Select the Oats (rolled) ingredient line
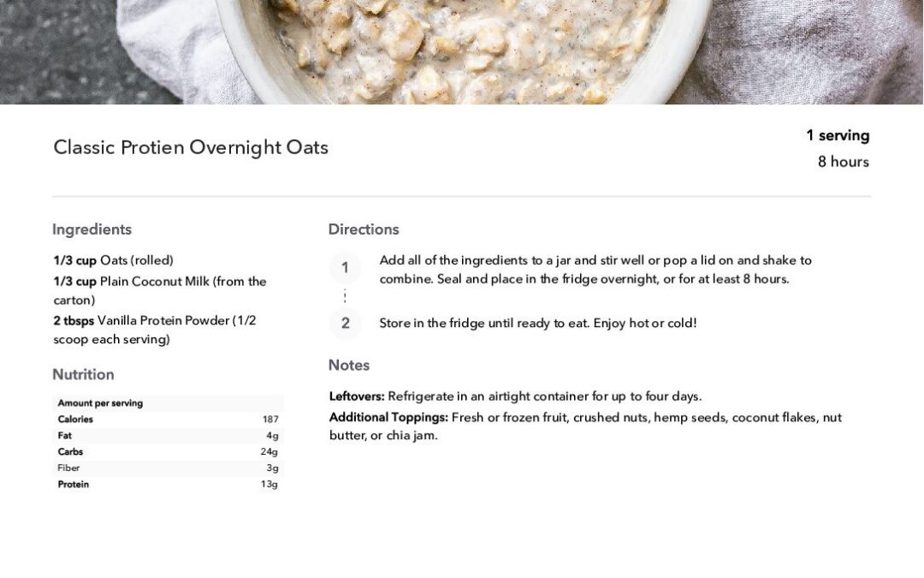 113,260
